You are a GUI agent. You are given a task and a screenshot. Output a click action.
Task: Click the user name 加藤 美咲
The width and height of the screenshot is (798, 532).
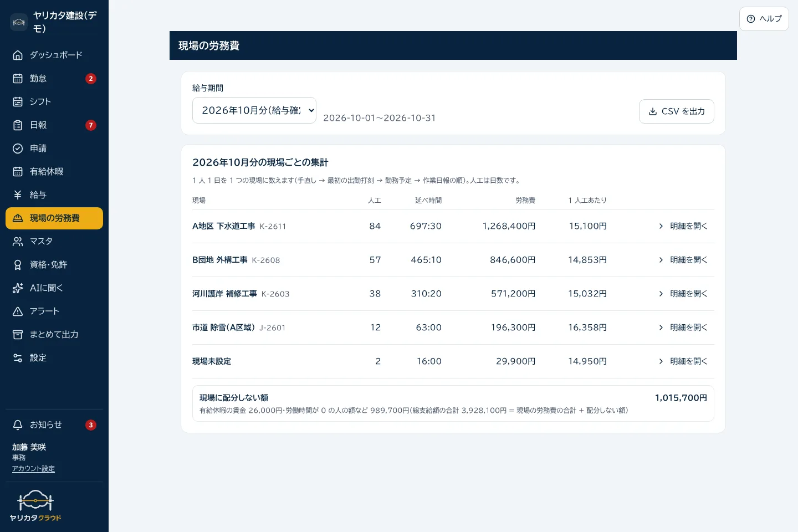pyautogui.click(x=29, y=447)
